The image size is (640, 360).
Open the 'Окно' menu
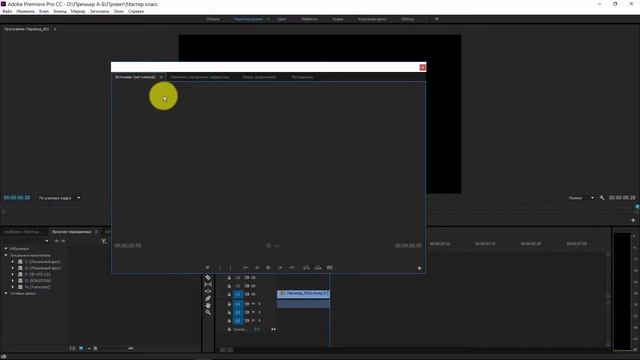(119, 11)
